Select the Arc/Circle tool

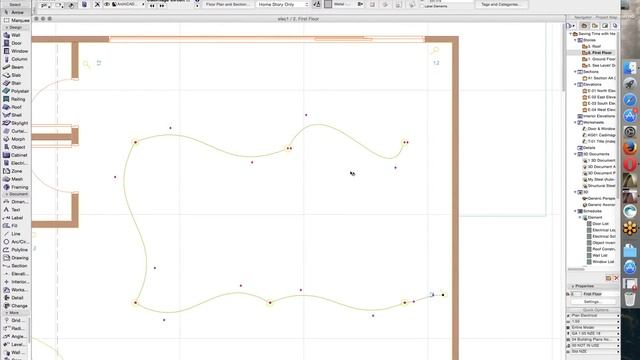(16, 242)
